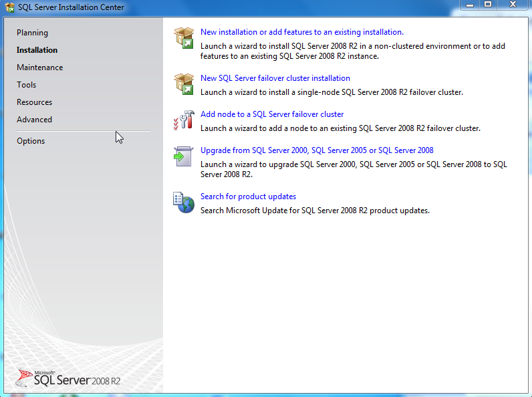Open the Tools section

coord(27,85)
